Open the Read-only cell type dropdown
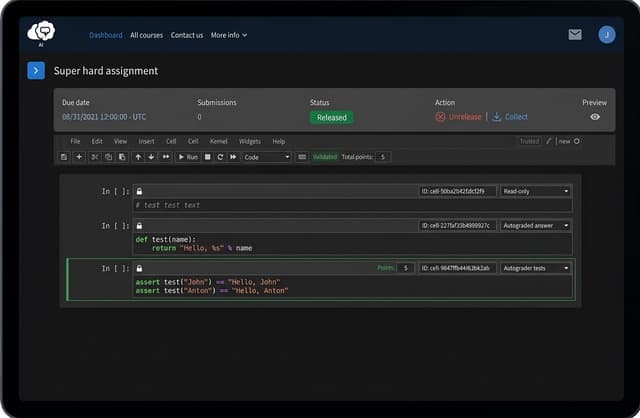The image size is (640, 418). point(535,191)
